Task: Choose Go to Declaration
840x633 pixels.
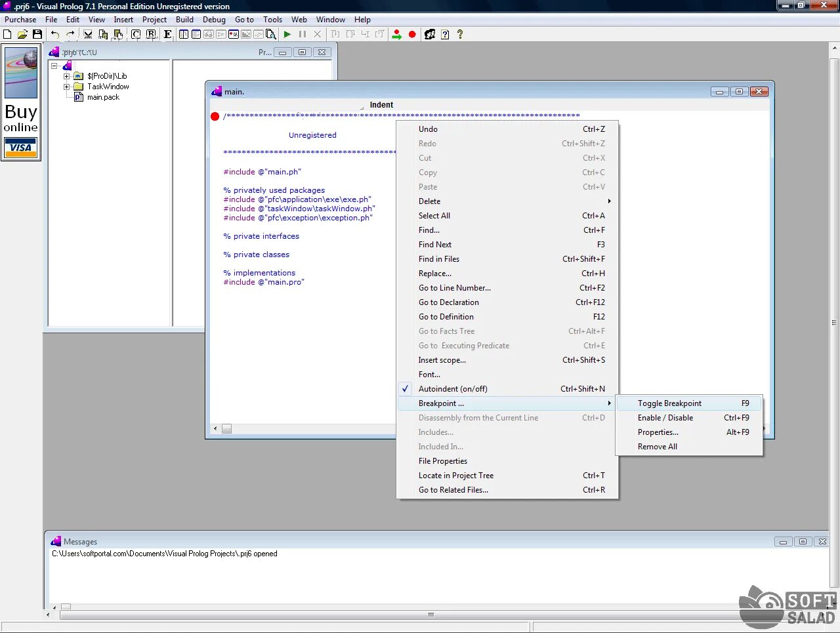Action: (x=507, y=302)
